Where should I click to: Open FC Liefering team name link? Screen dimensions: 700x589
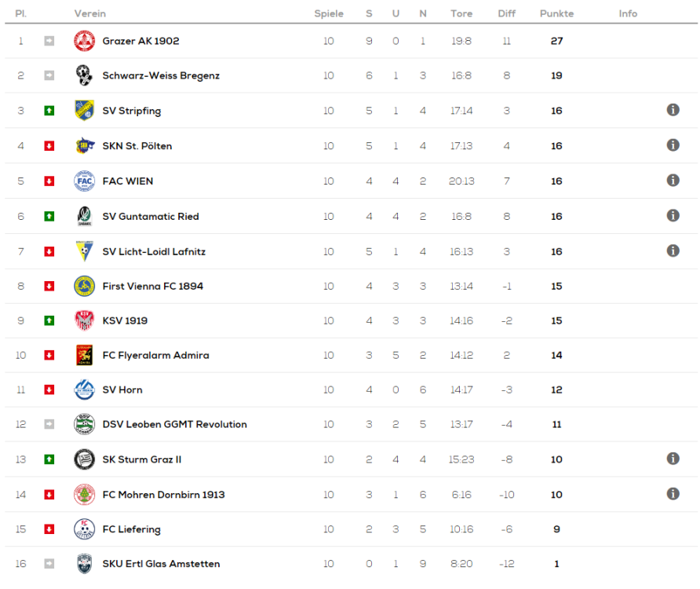131,529
